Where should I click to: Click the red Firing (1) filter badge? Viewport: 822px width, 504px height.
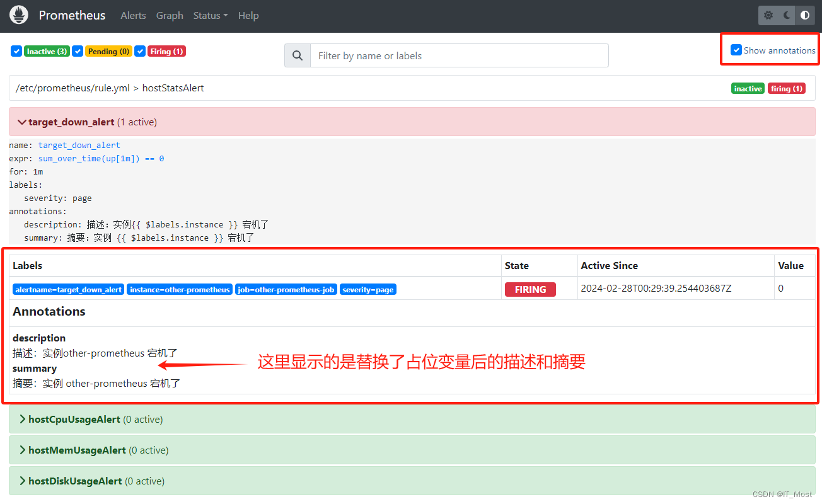[x=166, y=52]
